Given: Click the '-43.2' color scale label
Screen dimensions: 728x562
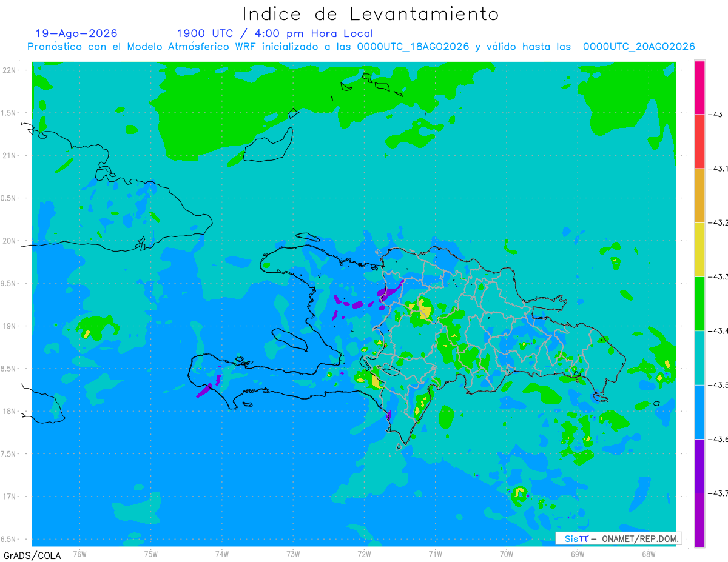Looking at the screenshot, I should point(718,223).
